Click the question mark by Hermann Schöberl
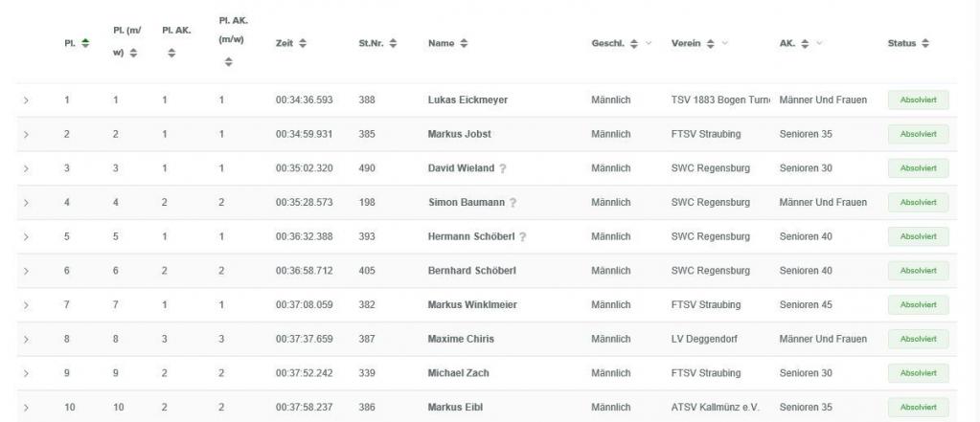The height and width of the screenshot is (422, 980). coord(523,236)
